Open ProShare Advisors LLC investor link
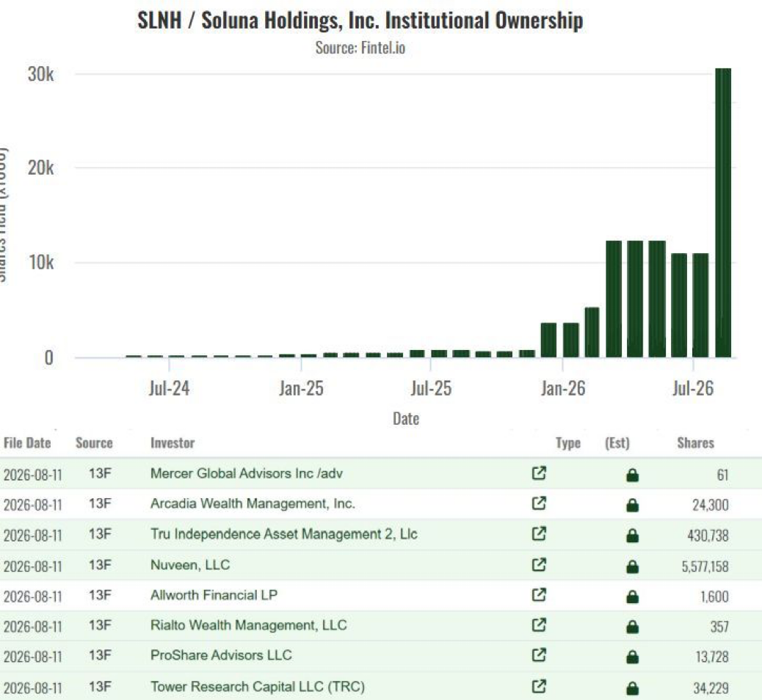 [221, 655]
